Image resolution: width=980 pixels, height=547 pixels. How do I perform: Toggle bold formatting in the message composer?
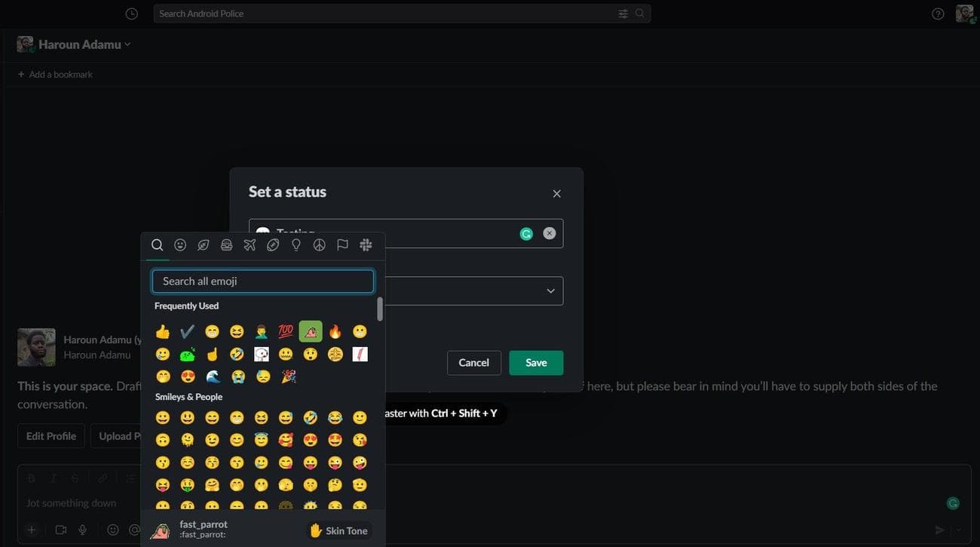(x=31, y=478)
